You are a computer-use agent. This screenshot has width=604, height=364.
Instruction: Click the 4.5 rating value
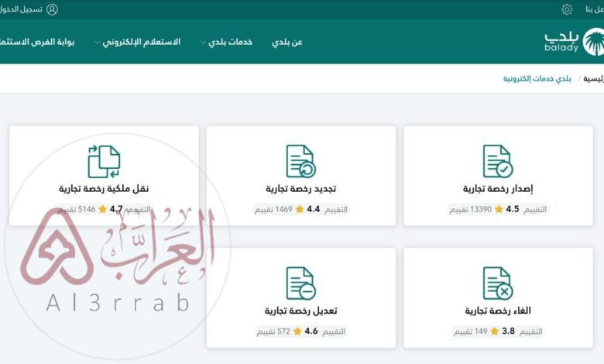pyautogui.click(x=513, y=209)
